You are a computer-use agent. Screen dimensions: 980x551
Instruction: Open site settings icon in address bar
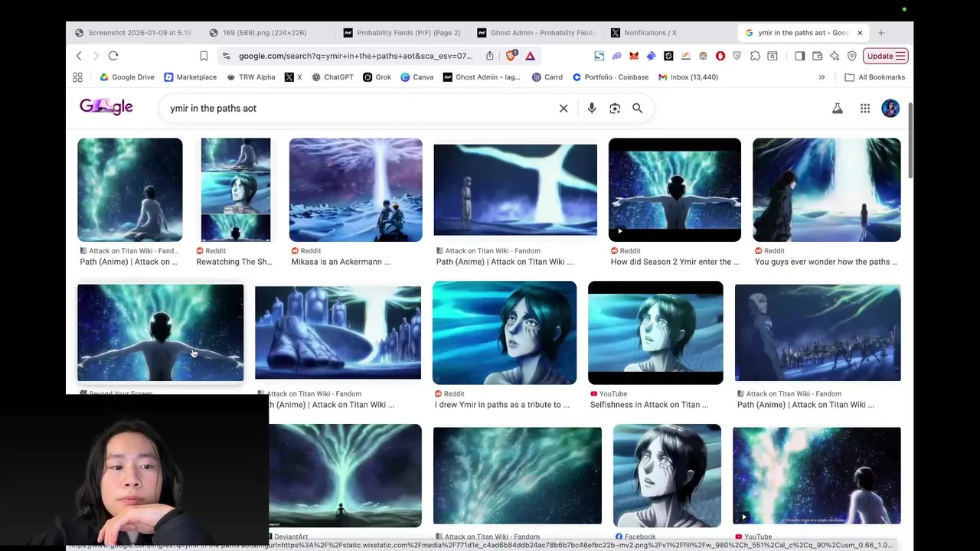[x=225, y=56]
